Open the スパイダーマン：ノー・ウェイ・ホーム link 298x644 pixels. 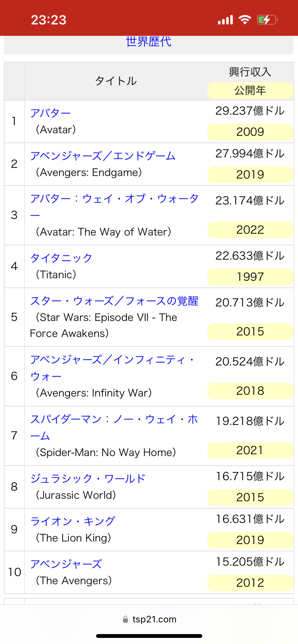tap(114, 419)
